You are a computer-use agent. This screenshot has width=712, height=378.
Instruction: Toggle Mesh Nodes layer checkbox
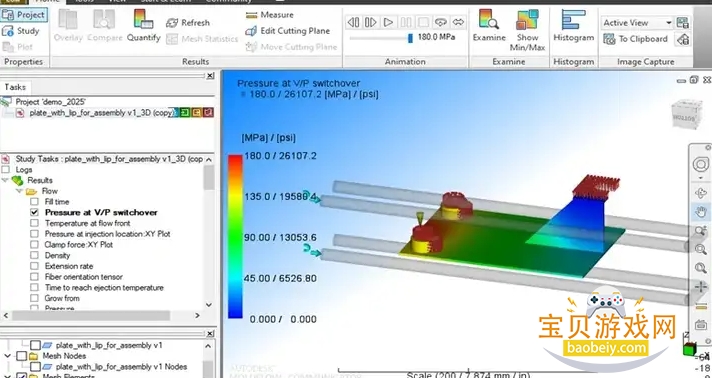click(x=21, y=356)
